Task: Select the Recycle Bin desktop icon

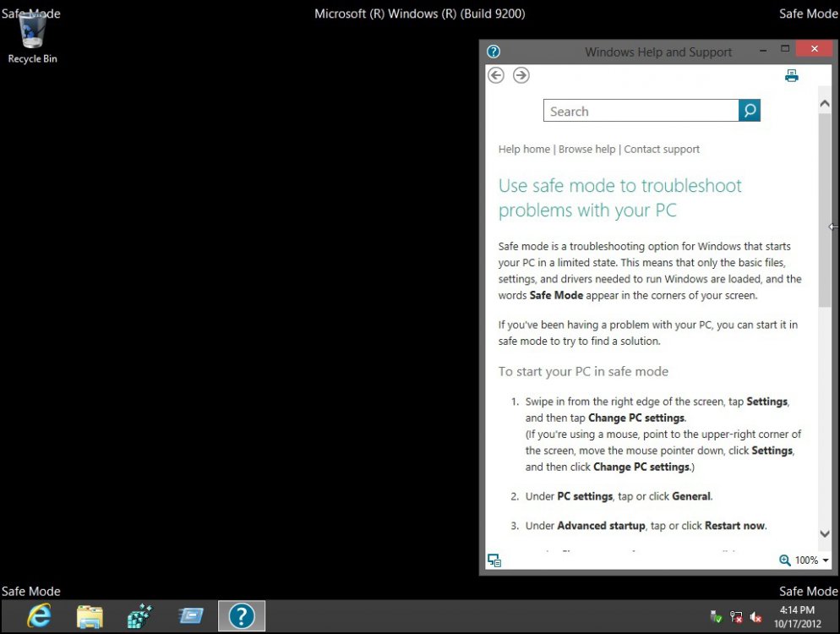Action: [32, 37]
